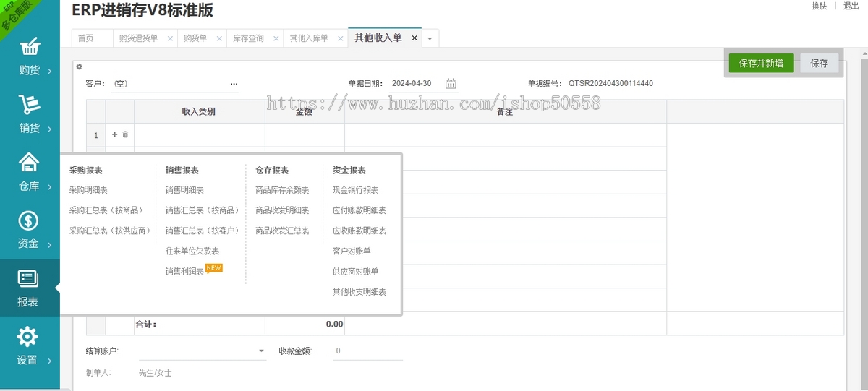Click the trash icon to delete row 1

pyautogui.click(x=125, y=134)
